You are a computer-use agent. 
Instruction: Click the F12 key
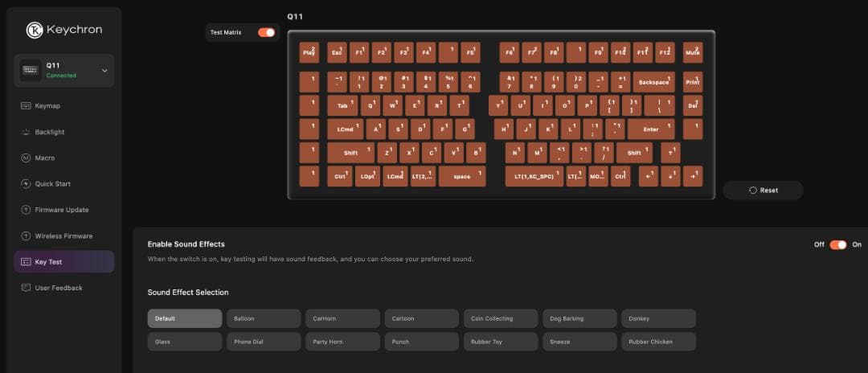(x=665, y=52)
